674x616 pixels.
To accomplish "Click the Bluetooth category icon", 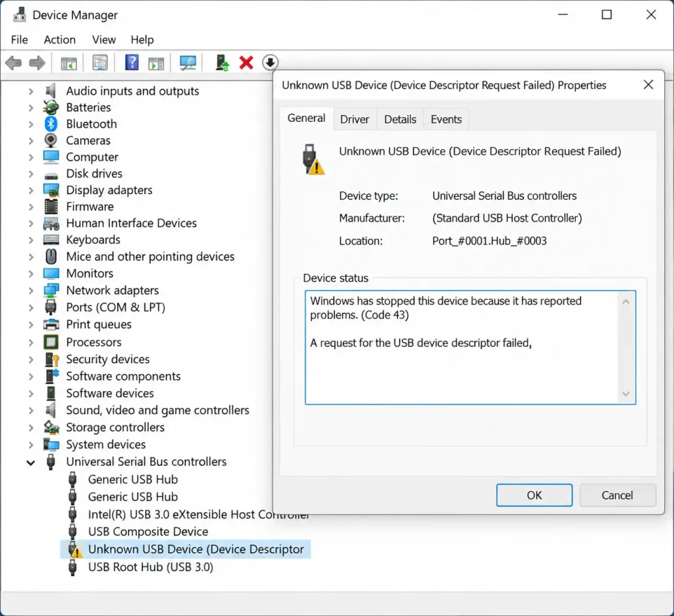I will click(x=51, y=124).
